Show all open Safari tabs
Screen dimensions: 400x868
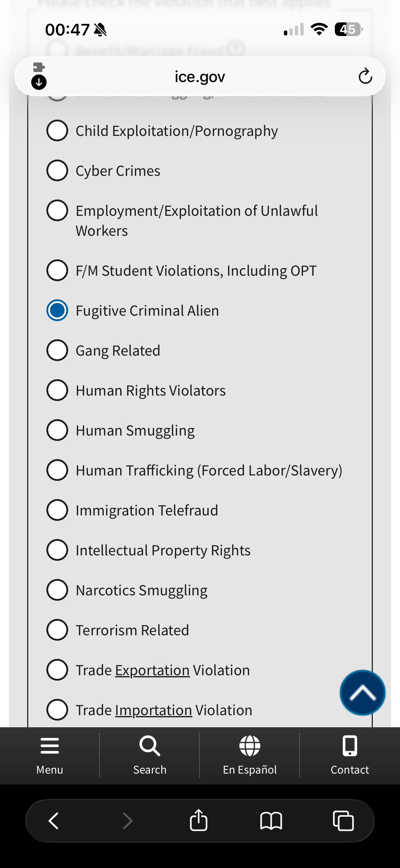(x=343, y=820)
